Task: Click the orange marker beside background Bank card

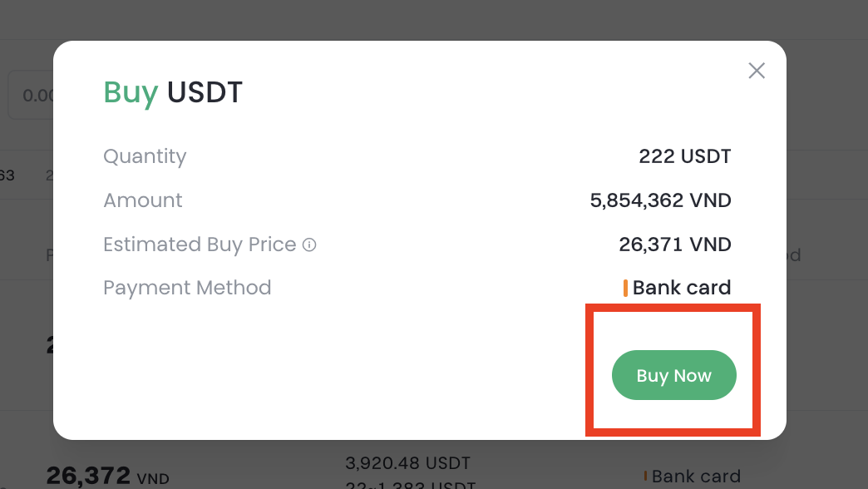Action: click(645, 477)
